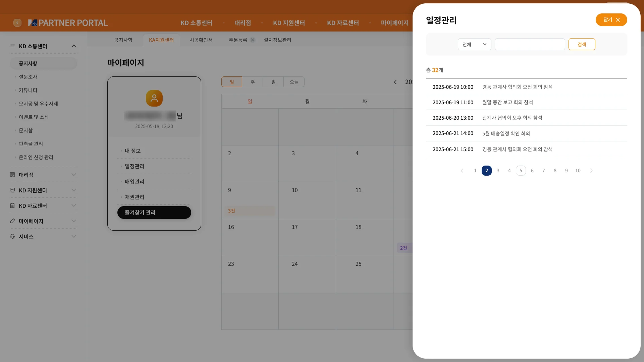This screenshot has height=362, width=644.
Task: Click schedule row 월말 중간 보고 회의 참석
Action: click(x=526, y=102)
